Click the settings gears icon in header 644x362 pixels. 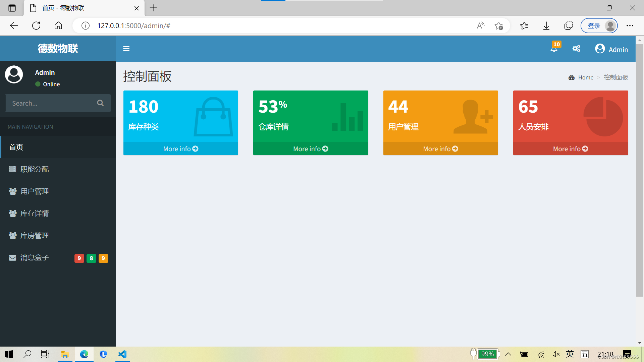tap(576, 49)
